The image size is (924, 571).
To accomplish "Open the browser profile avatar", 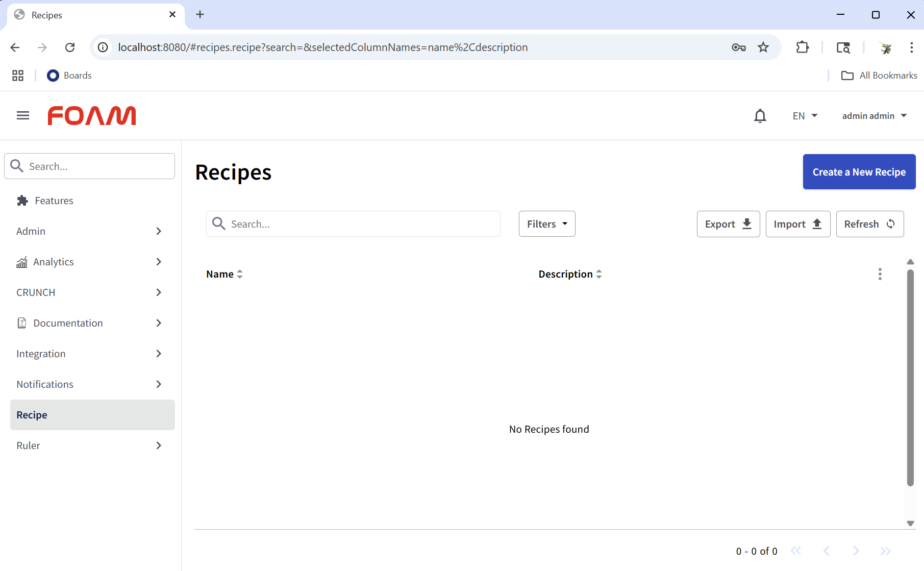I will tap(886, 47).
